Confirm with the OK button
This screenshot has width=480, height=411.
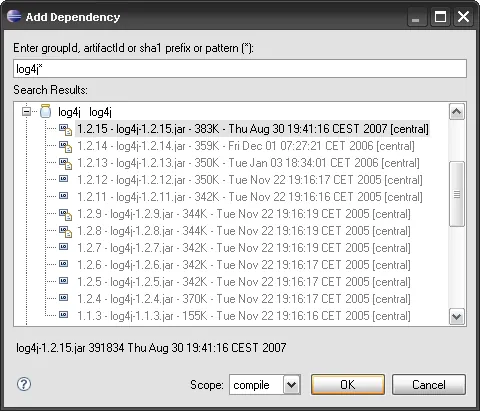(348, 385)
